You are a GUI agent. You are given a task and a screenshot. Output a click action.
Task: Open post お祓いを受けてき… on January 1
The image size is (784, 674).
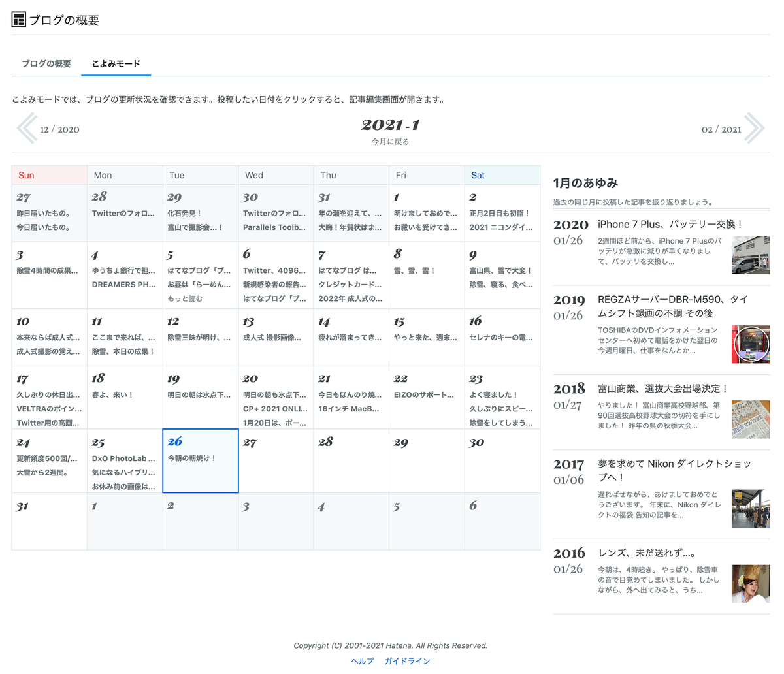[x=425, y=227]
